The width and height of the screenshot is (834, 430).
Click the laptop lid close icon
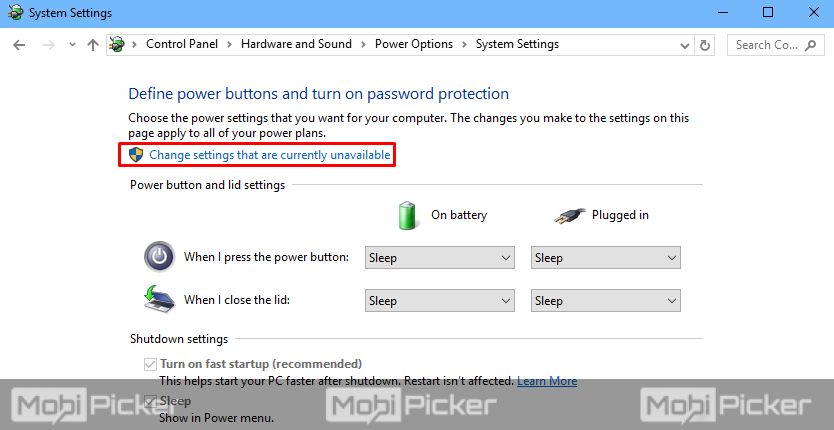pos(159,299)
